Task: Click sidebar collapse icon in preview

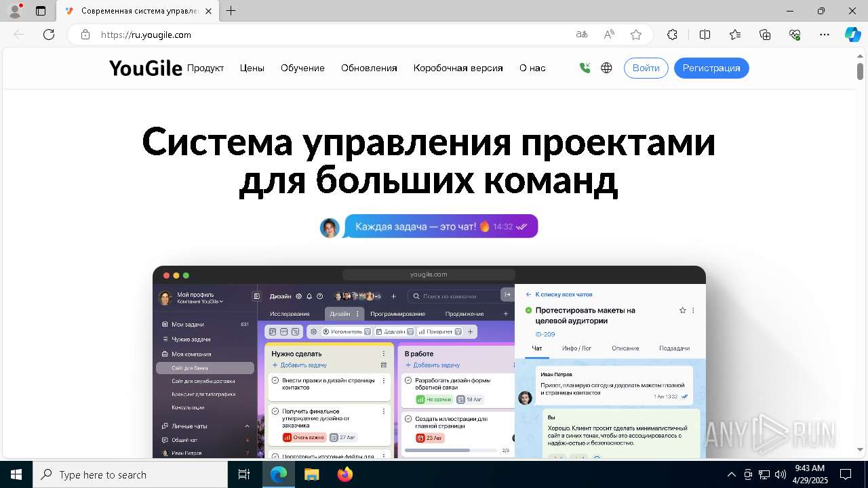Action: [x=256, y=296]
